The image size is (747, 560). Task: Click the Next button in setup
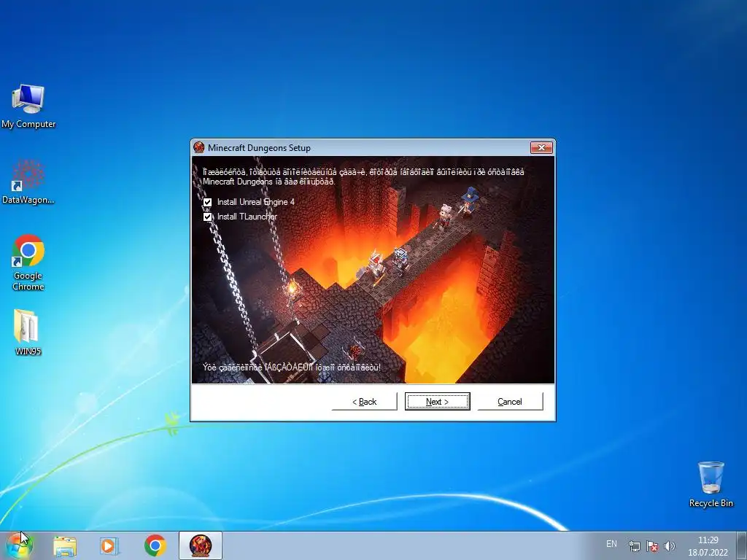(x=438, y=402)
